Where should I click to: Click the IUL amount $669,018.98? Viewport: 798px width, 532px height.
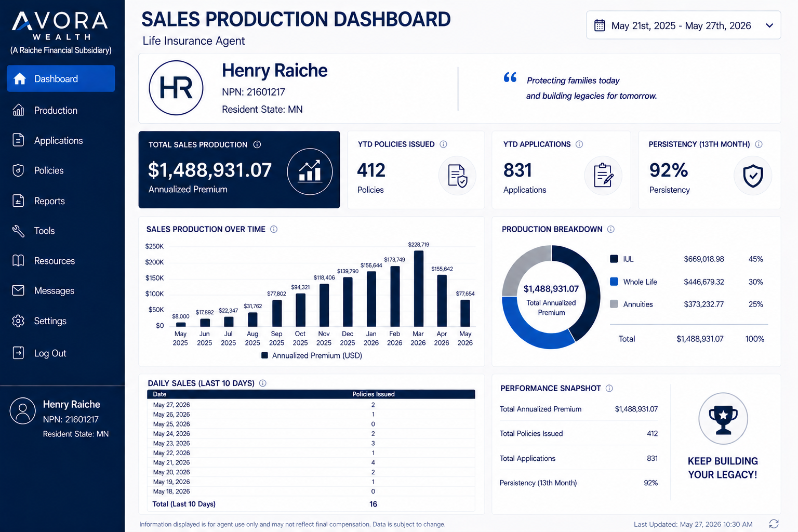[703, 259]
